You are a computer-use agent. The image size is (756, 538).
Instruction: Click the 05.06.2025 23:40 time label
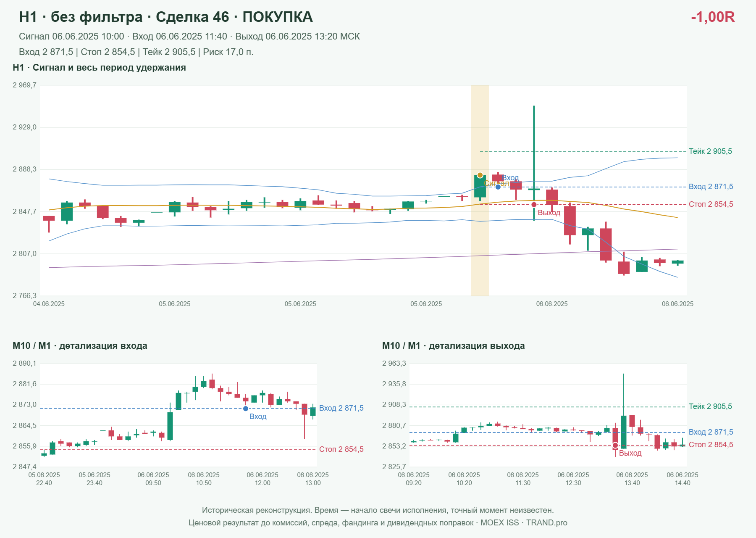coord(94,479)
